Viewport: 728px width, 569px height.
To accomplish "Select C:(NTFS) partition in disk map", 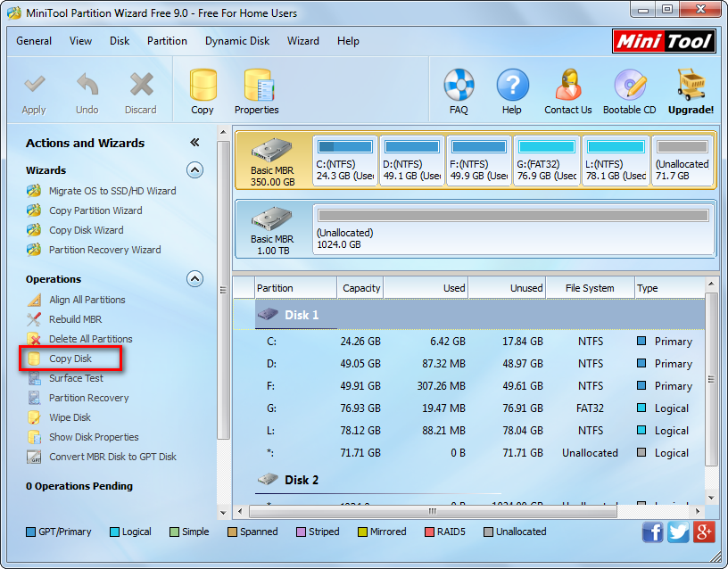I will (x=345, y=161).
